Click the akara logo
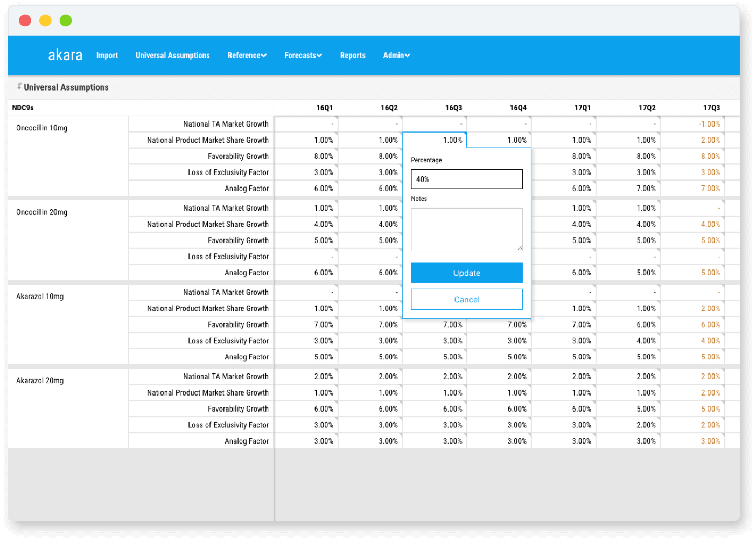 [x=65, y=55]
